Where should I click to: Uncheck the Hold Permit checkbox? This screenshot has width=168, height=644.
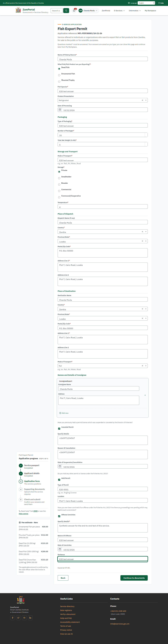(x=59, y=480)
